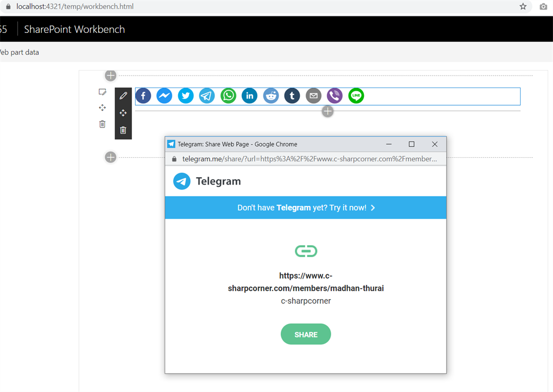The height and width of the screenshot is (392, 553).
Task: Bookmark page with the star icon
Action: click(523, 6)
